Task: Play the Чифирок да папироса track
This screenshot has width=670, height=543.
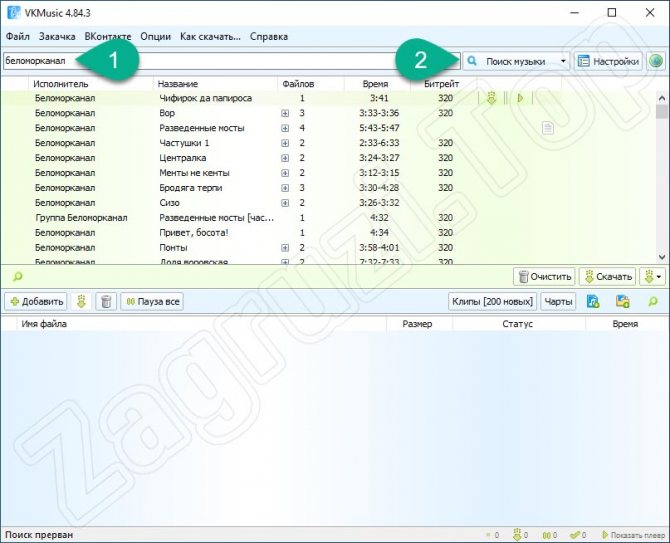Action: coord(520,98)
